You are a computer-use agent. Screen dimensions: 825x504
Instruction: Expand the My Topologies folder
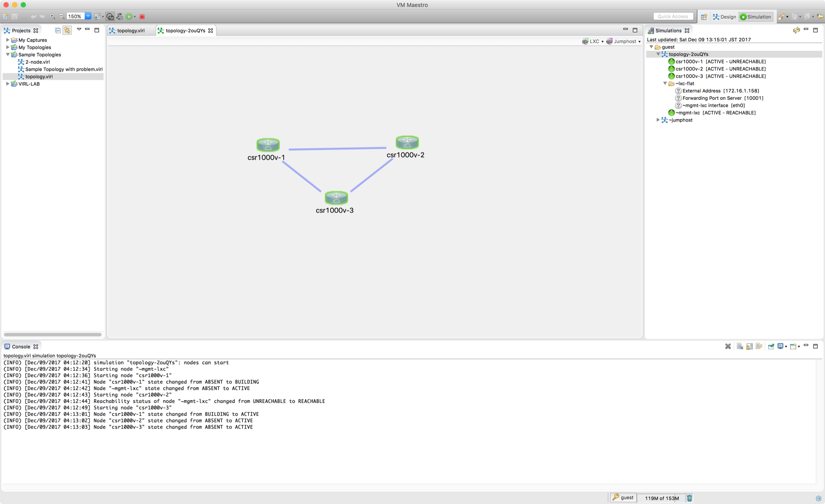coord(8,47)
